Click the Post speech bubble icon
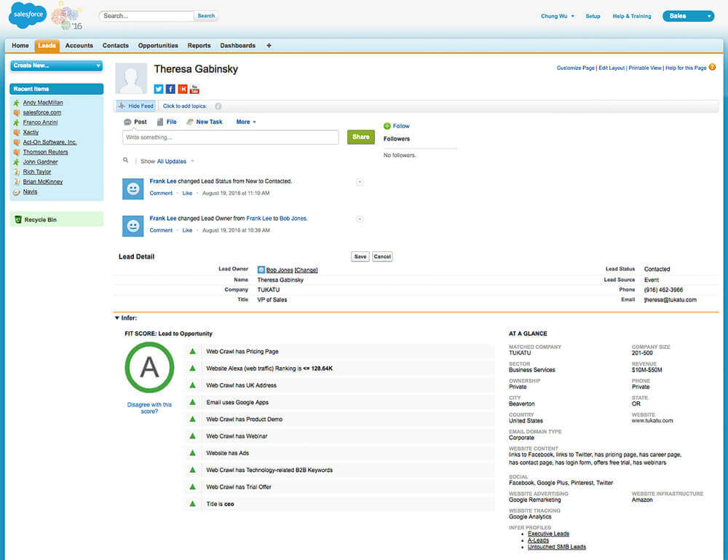728x560 pixels. [x=127, y=122]
